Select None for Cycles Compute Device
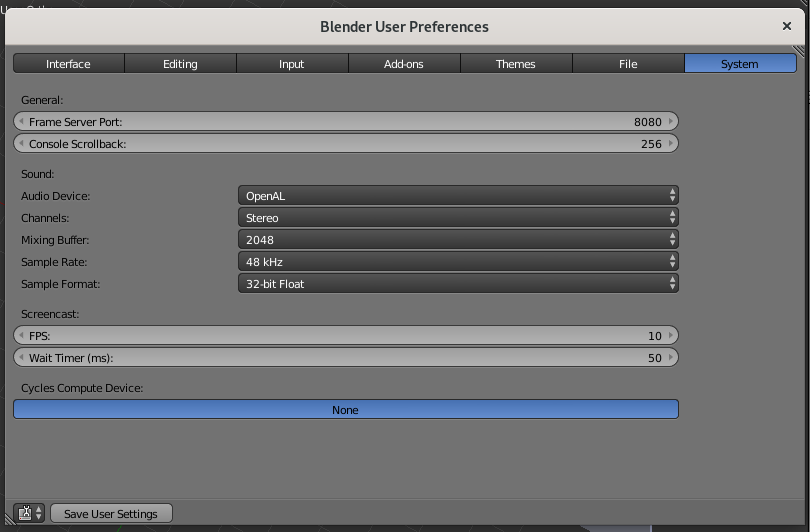Image resolution: width=810 pixels, height=532 pixels. click(x=346, y=410)
